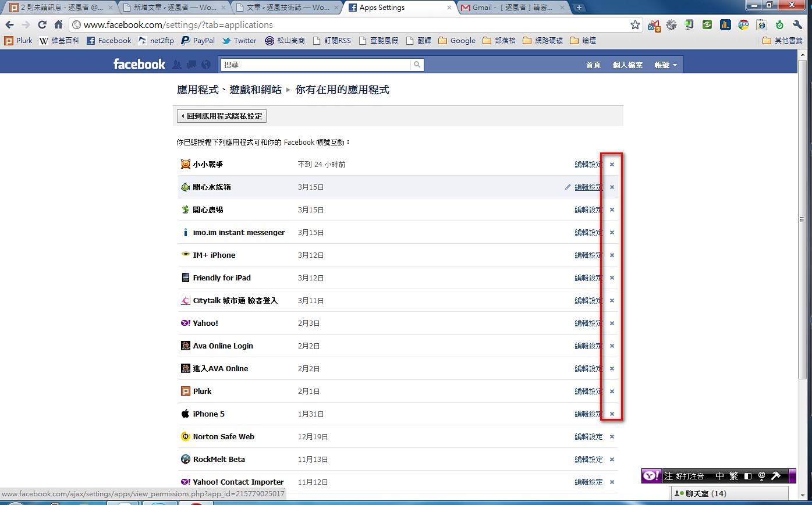Image resolution: width=812 pixels, height=505 pixels.
Task: Open the friend requests icon in Facebook header
Action: (177, 65)
